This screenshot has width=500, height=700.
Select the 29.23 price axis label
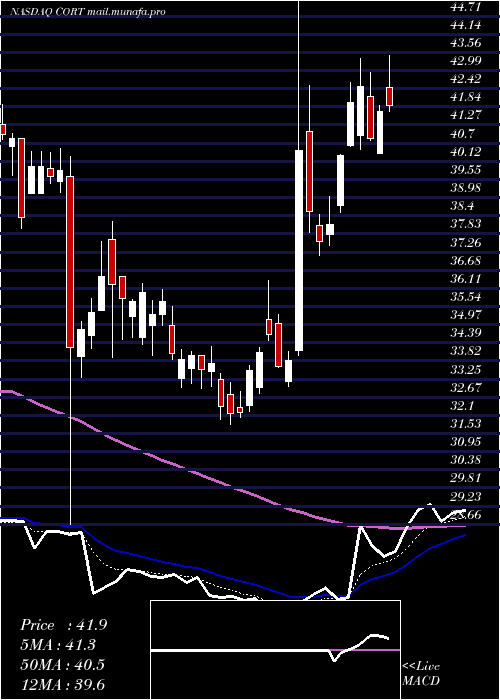tap(466, 496)
